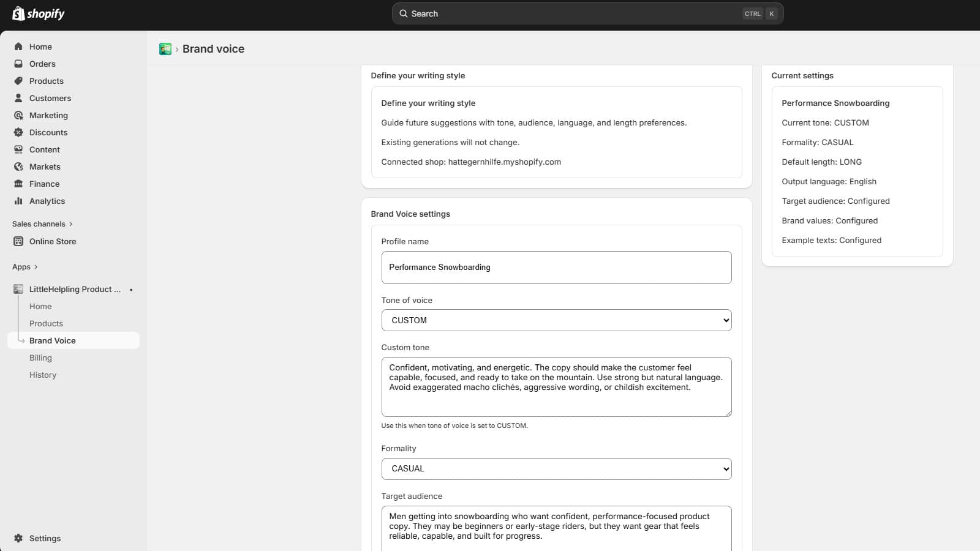Expand the Apps section chevron
This screenshot has height=551, width=980.
36,267
